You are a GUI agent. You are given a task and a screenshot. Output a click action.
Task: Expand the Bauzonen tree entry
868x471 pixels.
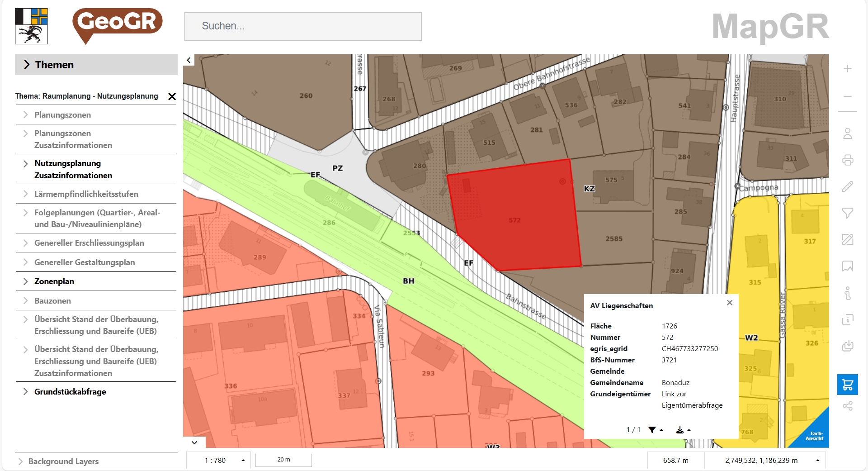pos(52,300)
